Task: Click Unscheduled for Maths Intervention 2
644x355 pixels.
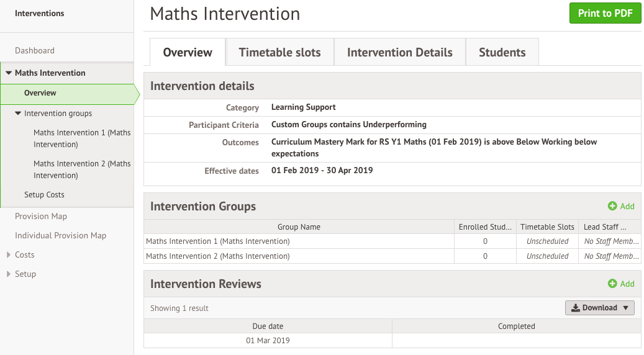Action: [x=548, y=256]
